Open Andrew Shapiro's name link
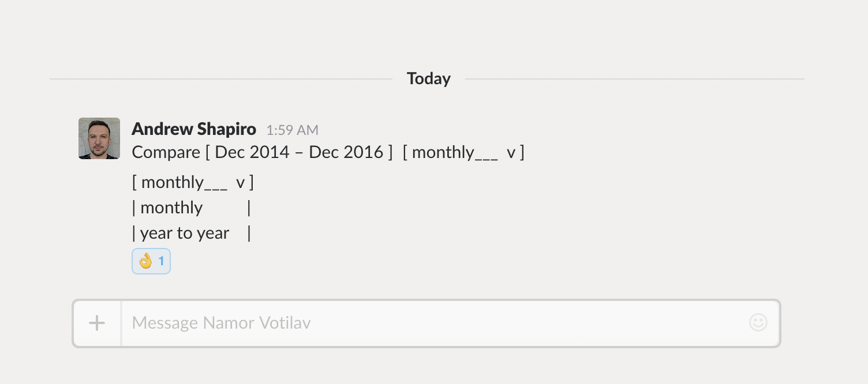Screen dimensions: 868x384 (x=194, y=129)
